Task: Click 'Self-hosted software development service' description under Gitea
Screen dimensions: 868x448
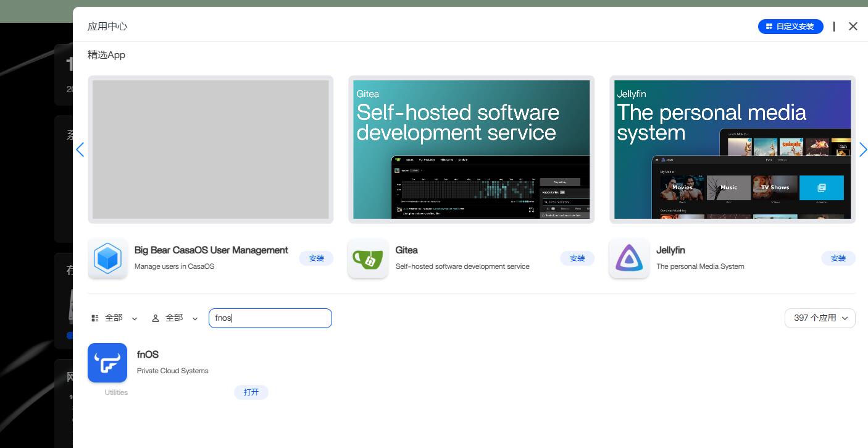Action: pos(462,266)
